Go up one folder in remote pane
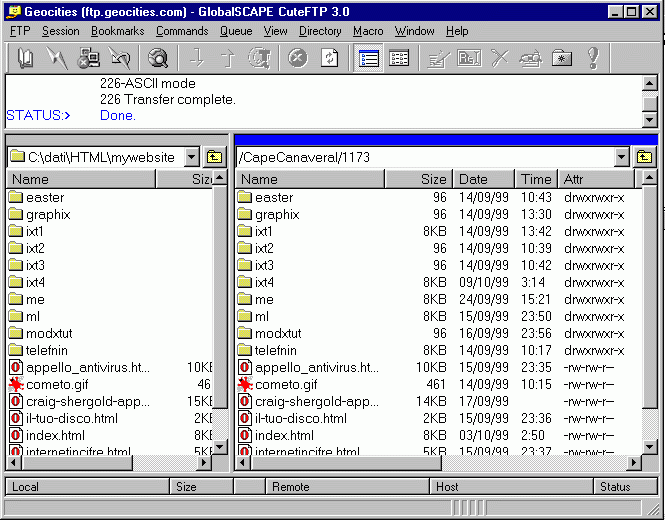The width and height of the screenshot is (665, 520). (x=644, y=157)
